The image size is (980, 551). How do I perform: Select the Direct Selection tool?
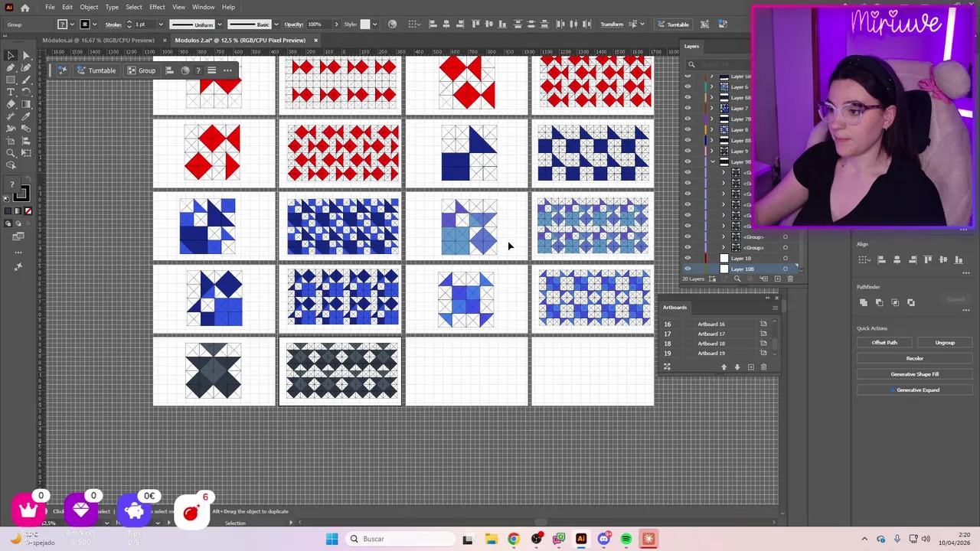coord(26,55)
